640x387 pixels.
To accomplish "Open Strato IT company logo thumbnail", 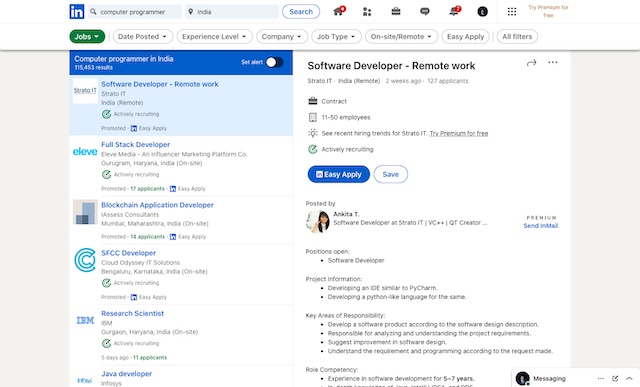I will coord(85,91).
